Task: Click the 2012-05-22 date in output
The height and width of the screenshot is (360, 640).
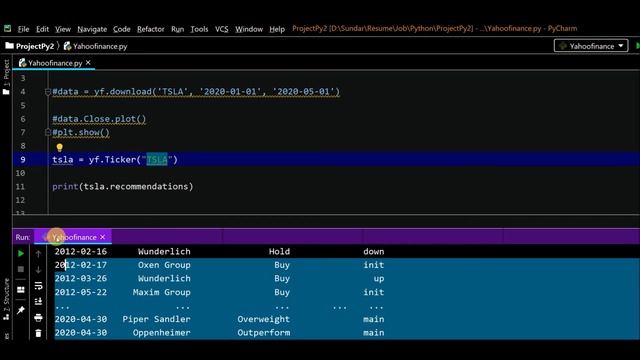Action: [x=81, y=292]
